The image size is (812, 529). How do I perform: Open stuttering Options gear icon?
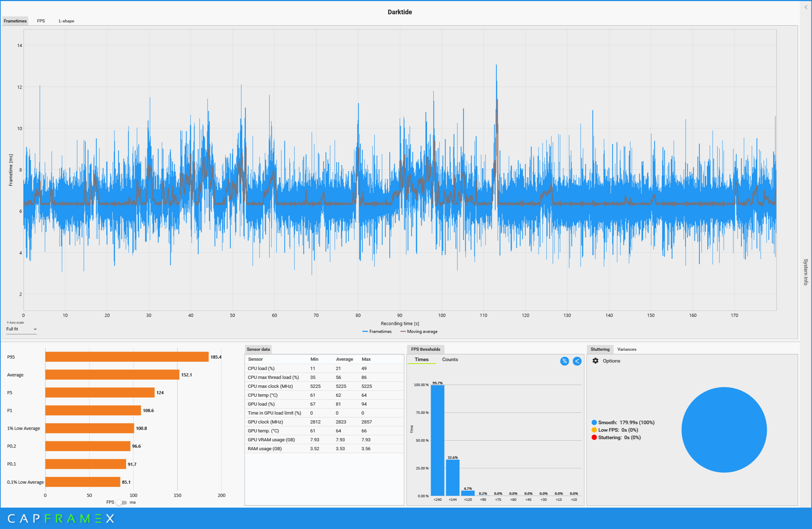[x=595, y=361]
